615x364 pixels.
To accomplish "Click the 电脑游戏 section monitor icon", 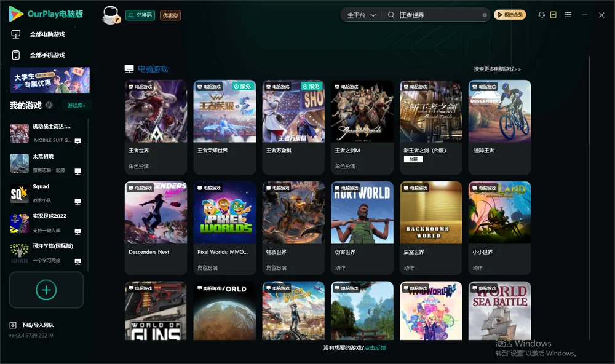I will (129, 69).
